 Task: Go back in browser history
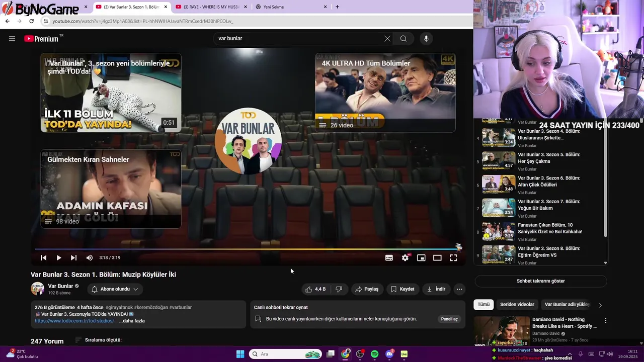(7, 21)
